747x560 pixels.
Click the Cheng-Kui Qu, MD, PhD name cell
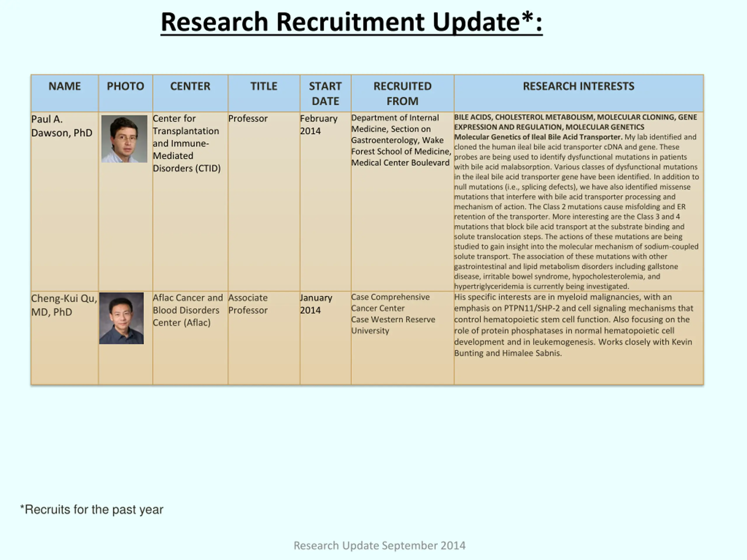[x=64, y=305]
